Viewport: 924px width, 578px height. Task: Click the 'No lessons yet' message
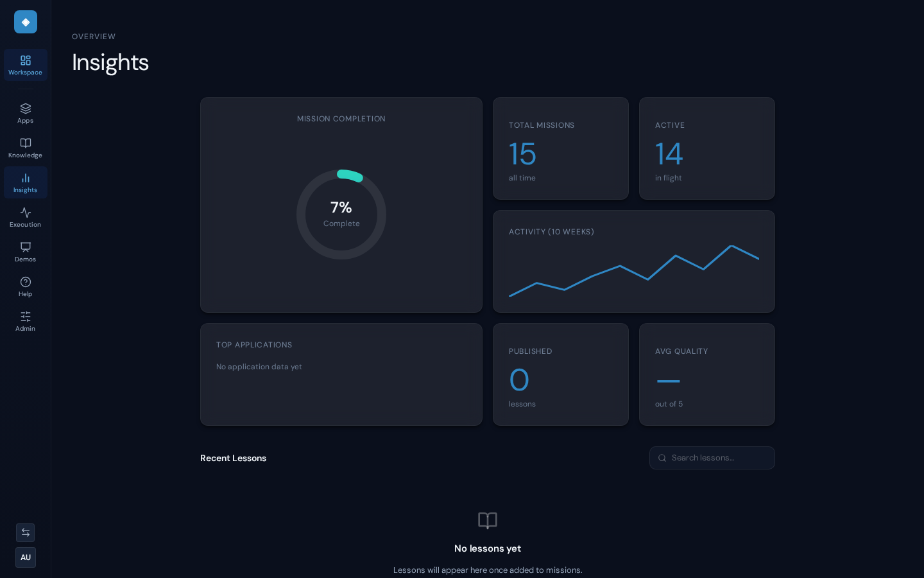(488, 548)
